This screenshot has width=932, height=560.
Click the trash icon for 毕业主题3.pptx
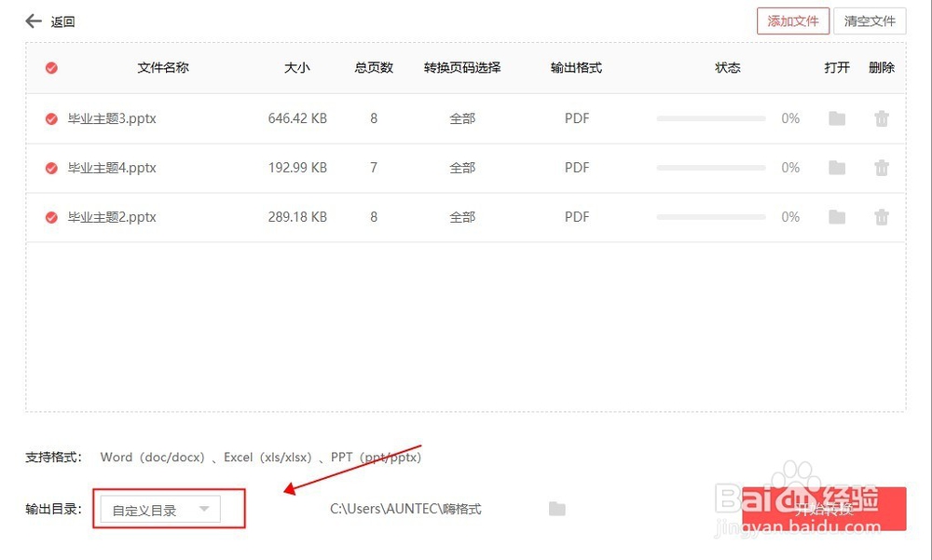click(881, 118)
